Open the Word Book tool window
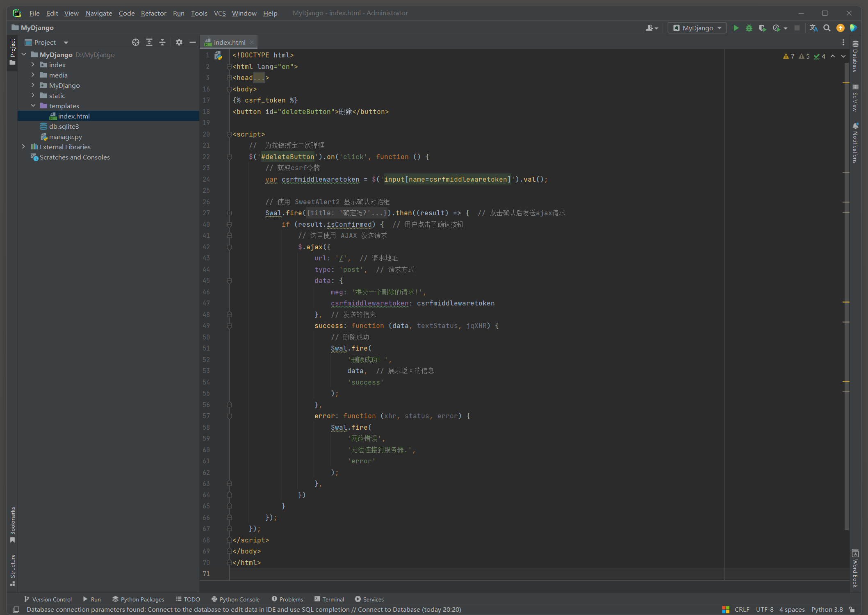 855,568
